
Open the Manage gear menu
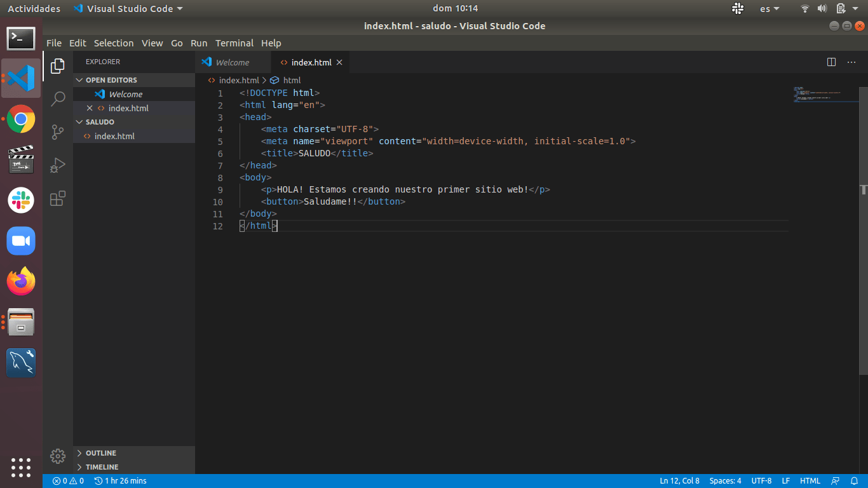pyautogui.click(x=58, y=456)
